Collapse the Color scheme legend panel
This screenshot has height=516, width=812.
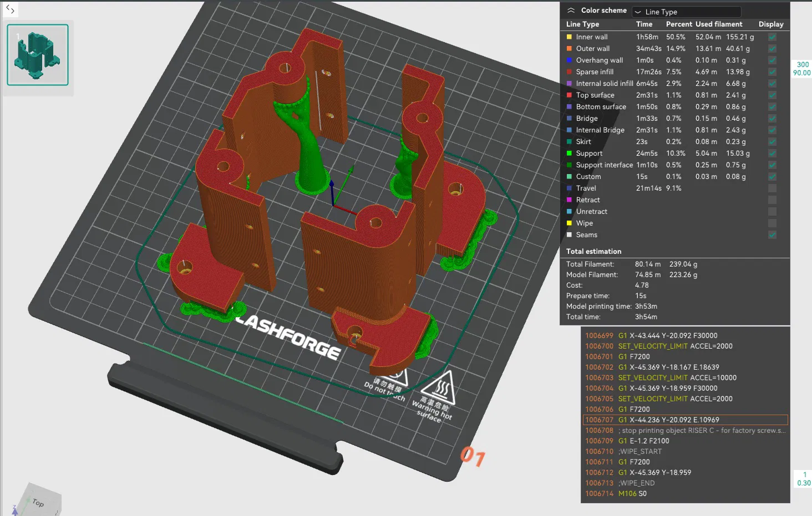click(x=571, y=11)
